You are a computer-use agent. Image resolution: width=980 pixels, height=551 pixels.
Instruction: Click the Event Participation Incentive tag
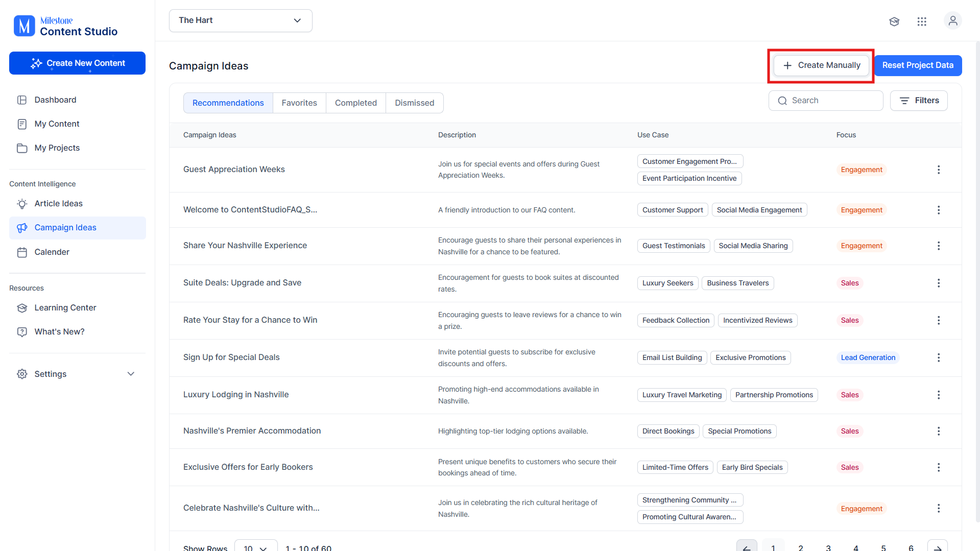[689, 179]
